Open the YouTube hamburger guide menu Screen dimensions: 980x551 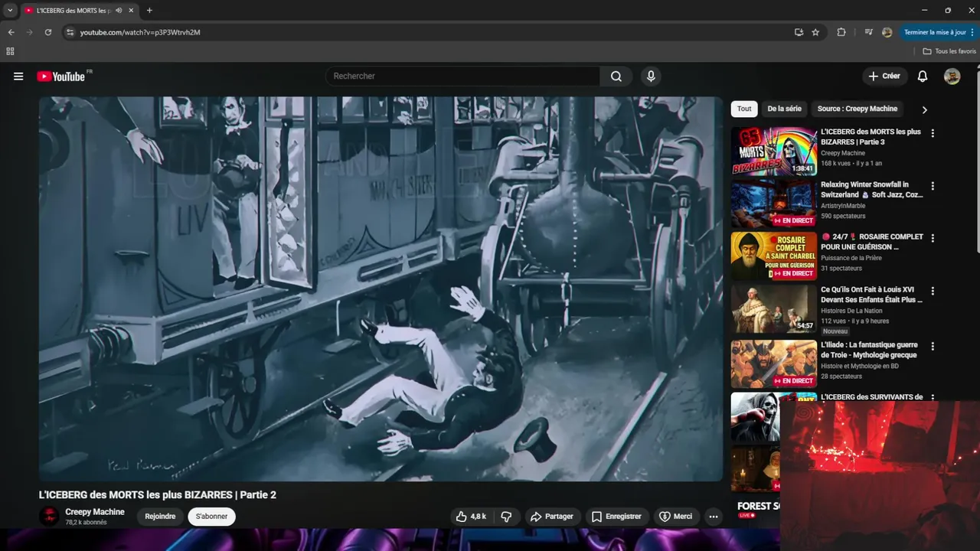[x=18, y=77]
